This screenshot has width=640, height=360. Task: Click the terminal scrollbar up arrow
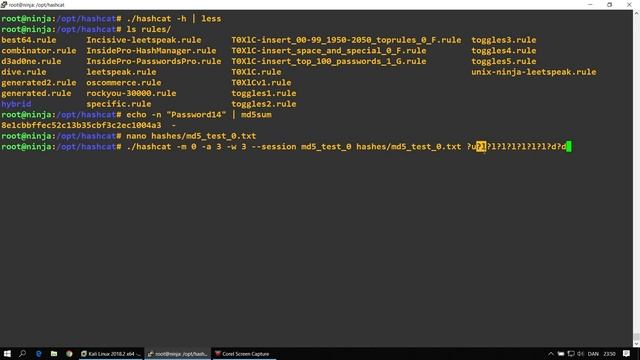(636, 13)
